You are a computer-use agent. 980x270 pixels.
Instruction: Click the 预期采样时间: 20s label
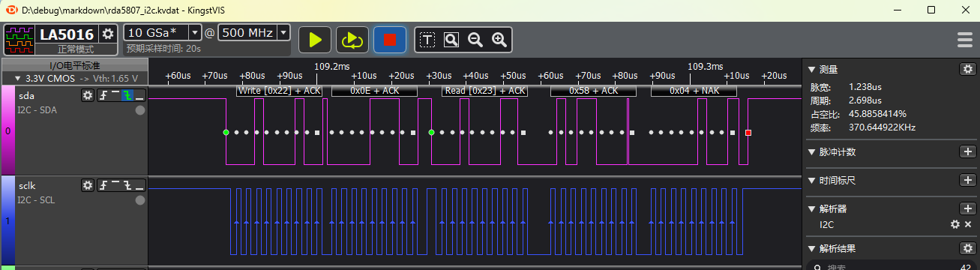click(x=163, y=49)
